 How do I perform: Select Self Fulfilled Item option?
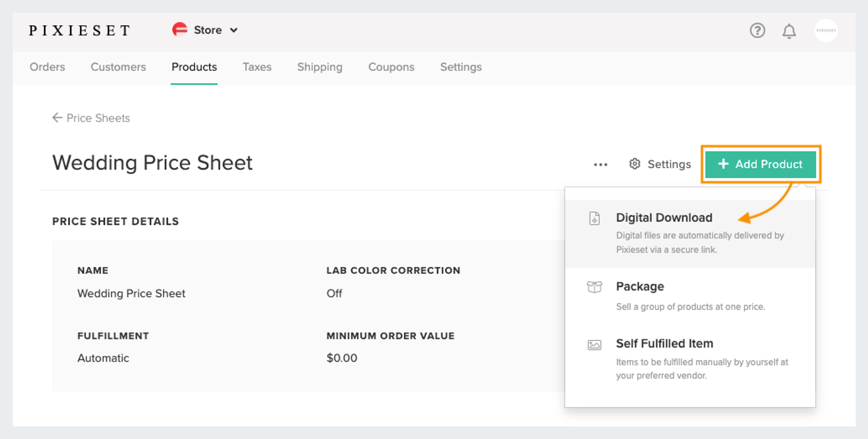664,344
